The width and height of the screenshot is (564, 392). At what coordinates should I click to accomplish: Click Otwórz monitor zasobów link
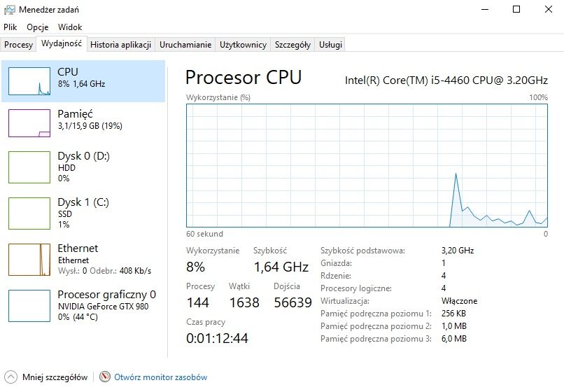[x=160, y=377]
